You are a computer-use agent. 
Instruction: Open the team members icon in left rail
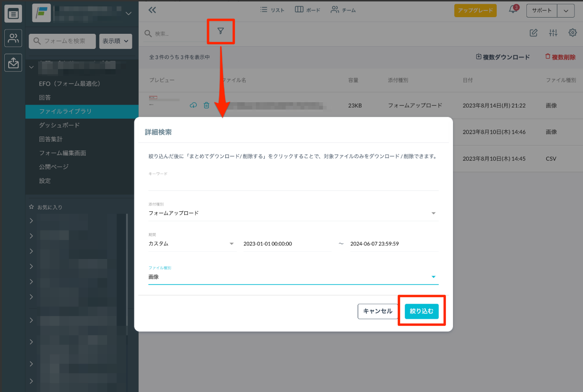(x=13, y=38)
